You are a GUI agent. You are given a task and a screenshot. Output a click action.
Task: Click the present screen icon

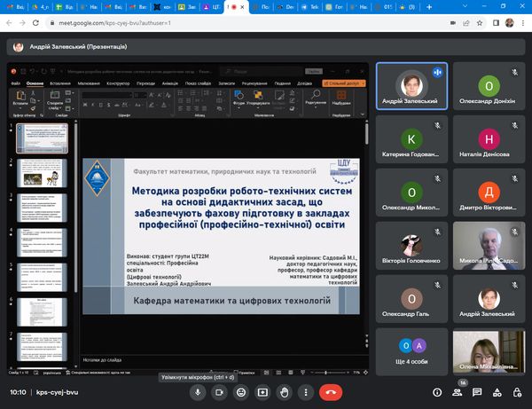[x=262, y=391]
